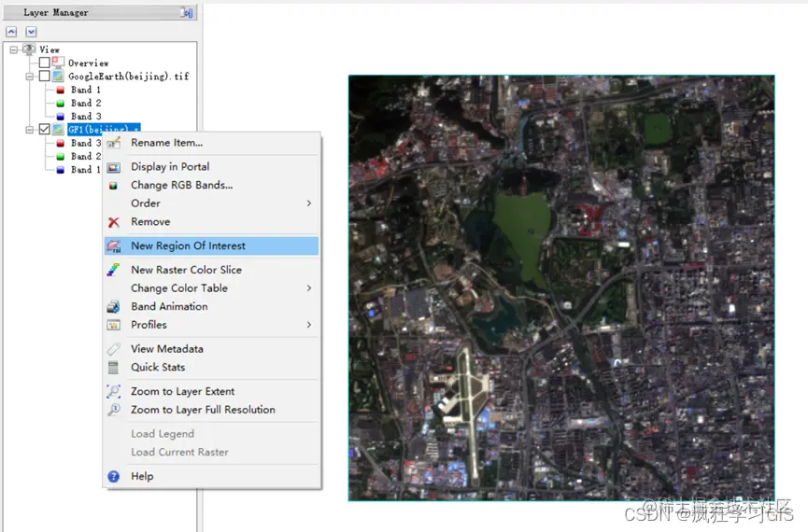
Task: Click the Layer Manager detach panel icon
Action: tap(187, 12)
